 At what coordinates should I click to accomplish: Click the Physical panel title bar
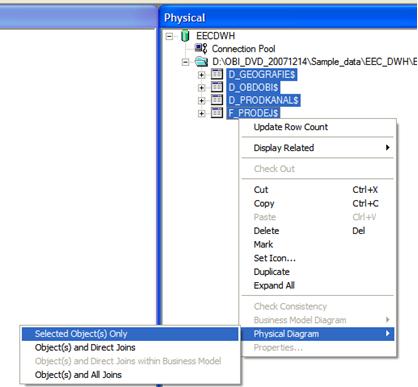click(x=288, y=18)
